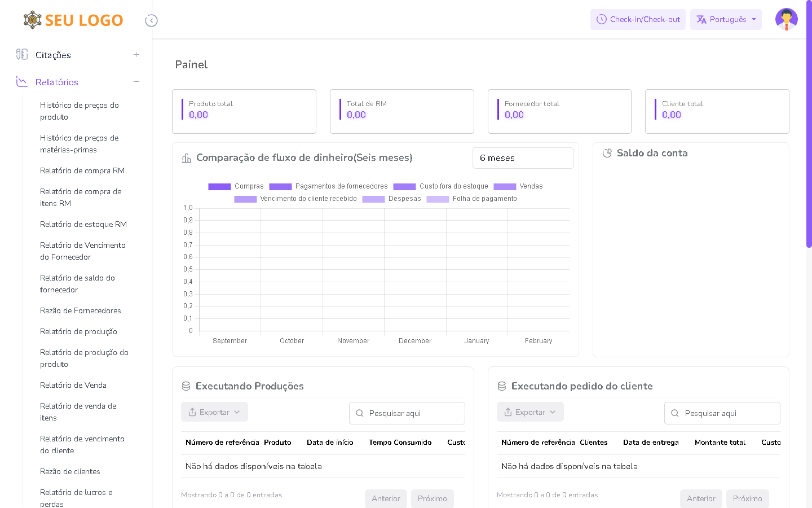Click the sidebar collapse arrow icon

pyautogui.click(x=151, y=21)
